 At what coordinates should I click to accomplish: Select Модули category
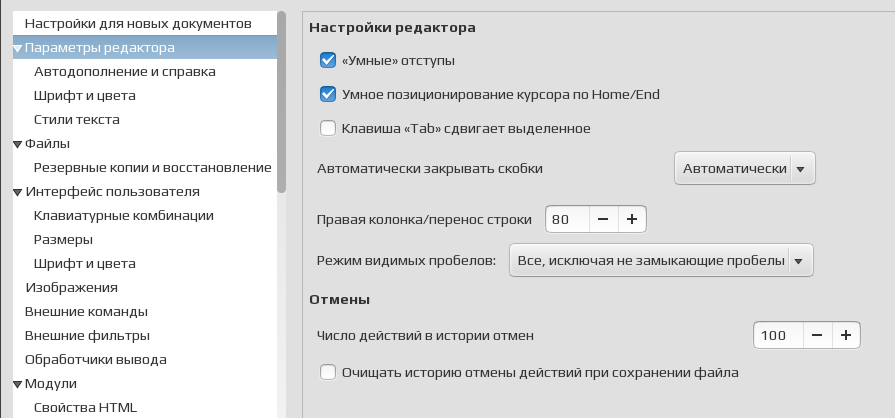pyautogui.click(x=51, y=383)
